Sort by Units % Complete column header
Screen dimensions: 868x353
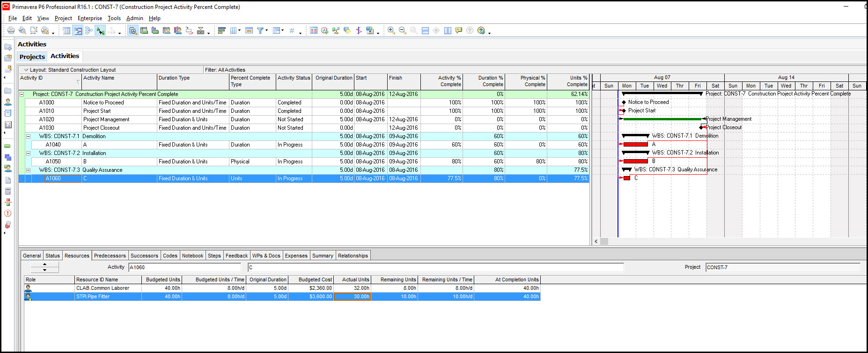tap(568, 81)
